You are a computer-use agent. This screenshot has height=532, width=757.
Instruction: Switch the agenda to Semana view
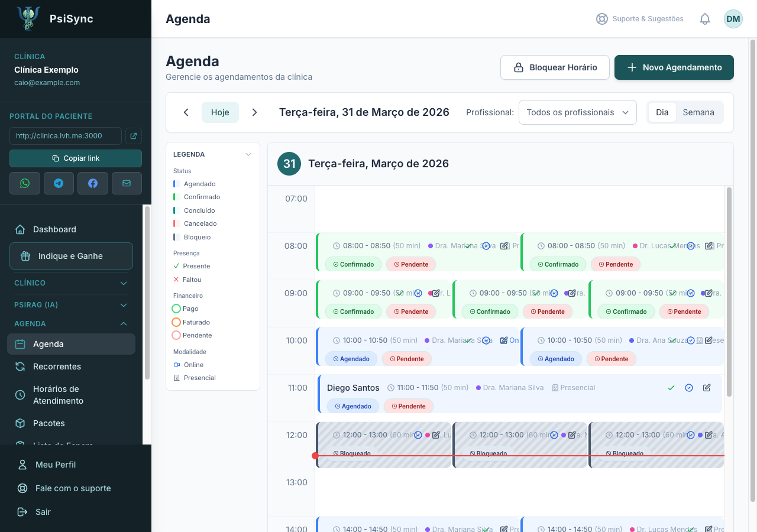point(698,112)
